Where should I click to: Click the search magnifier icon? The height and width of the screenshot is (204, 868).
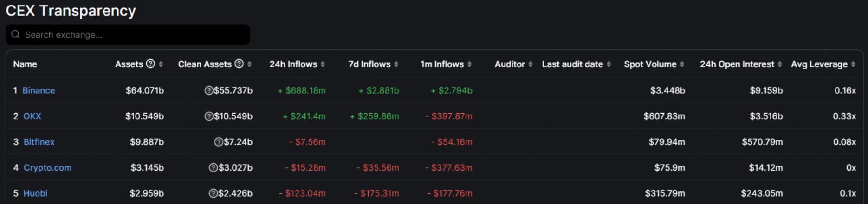pos(15,34)
